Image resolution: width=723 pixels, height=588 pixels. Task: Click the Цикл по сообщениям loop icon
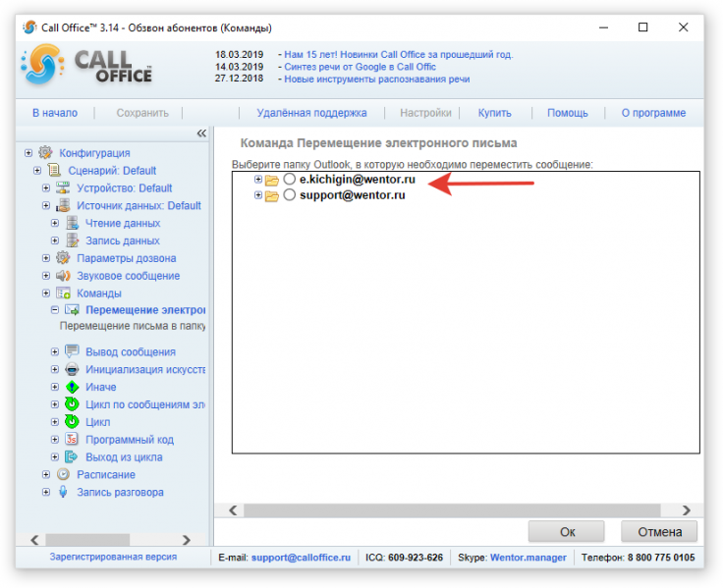tap(72, 404)
